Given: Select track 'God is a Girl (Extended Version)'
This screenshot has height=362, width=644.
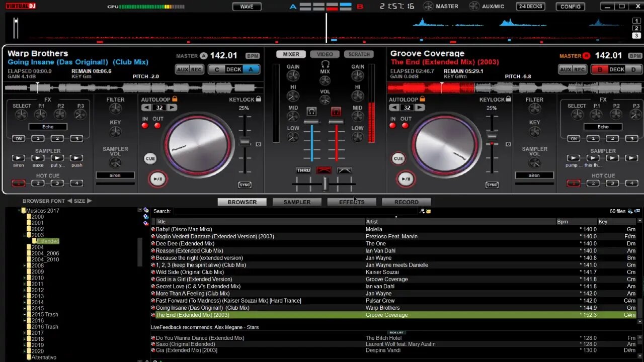Looking at the screenshot, I should pyautogui.click(x=194, y=279).
